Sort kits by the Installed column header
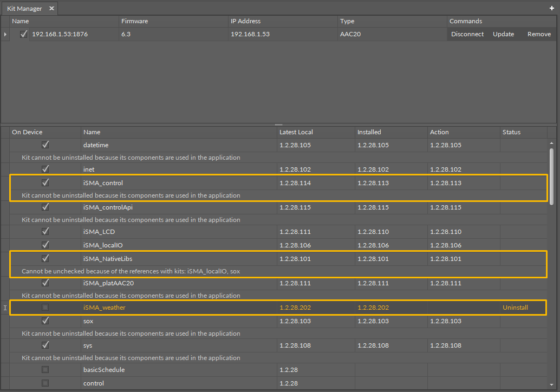The image size is (560, 392). point(369,132)
